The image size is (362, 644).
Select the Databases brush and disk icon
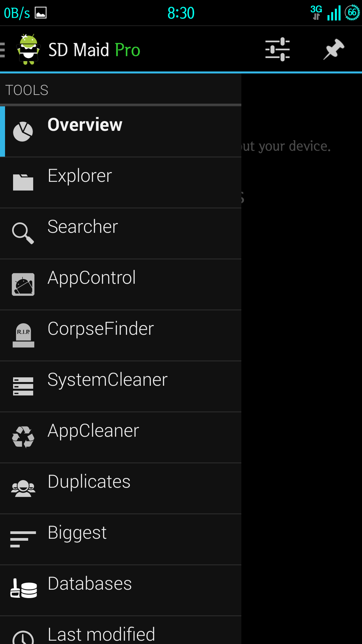(x=23, y=588)
